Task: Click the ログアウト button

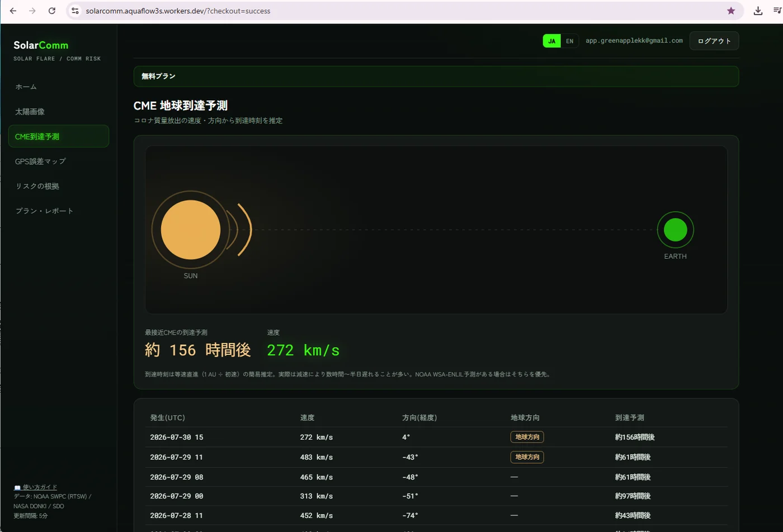Action: [x=714, y=41]
